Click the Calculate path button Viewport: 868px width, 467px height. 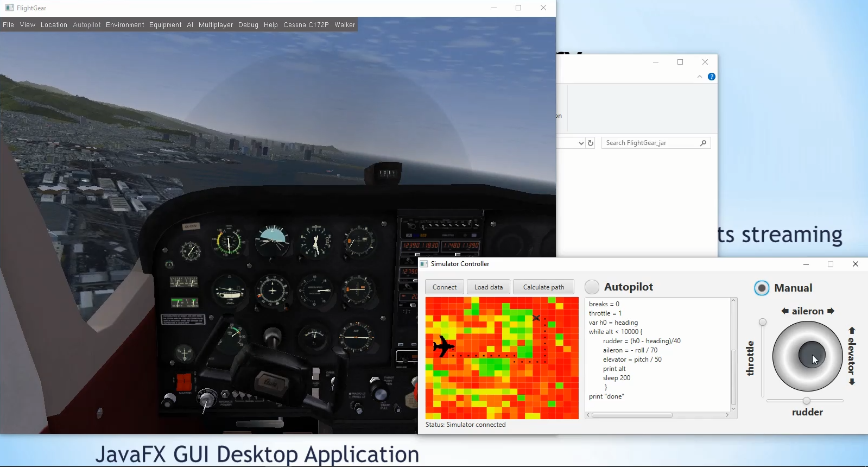(543, 287)
